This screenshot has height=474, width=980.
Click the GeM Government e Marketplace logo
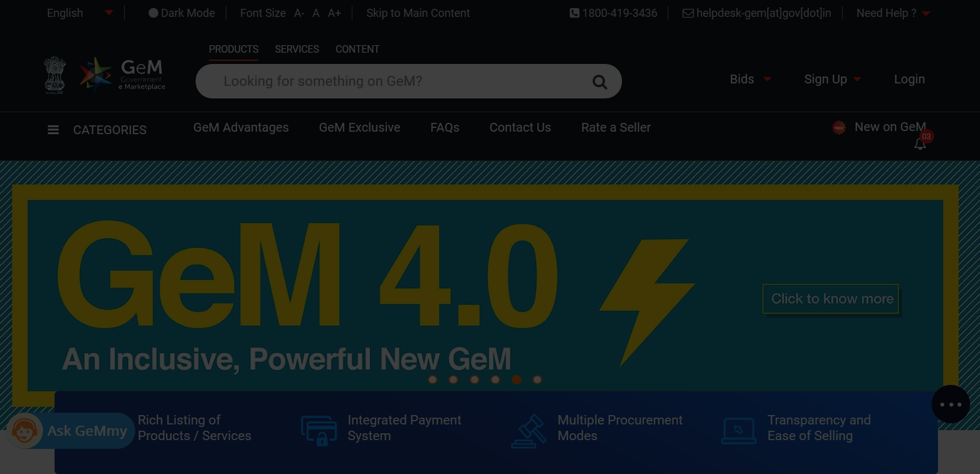[x=122, y=75]
